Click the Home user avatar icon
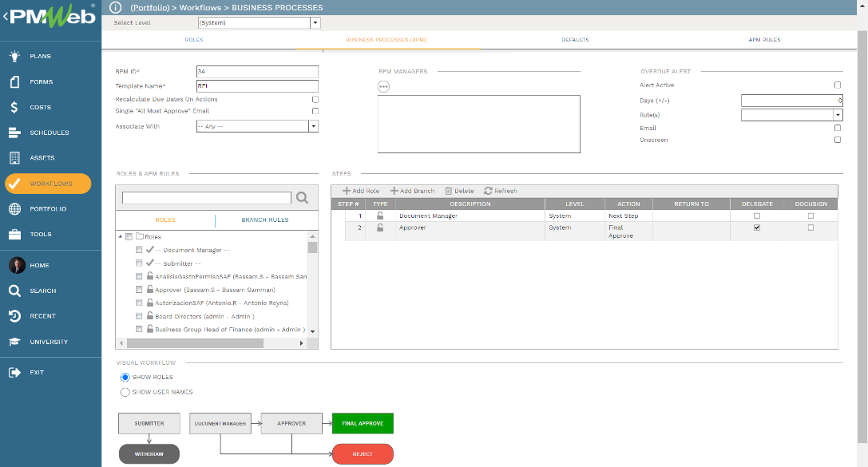Screen dimensions: 868x467 [17, 265]
